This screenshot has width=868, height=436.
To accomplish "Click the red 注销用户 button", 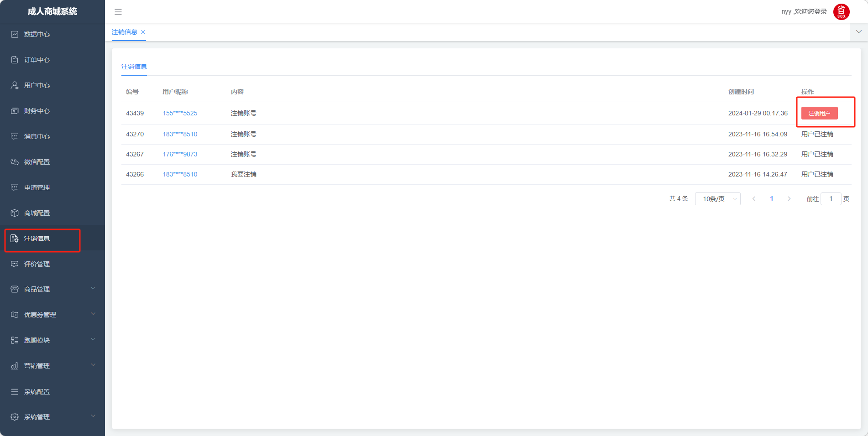I will pyautogui.click(x=819, y=113).
